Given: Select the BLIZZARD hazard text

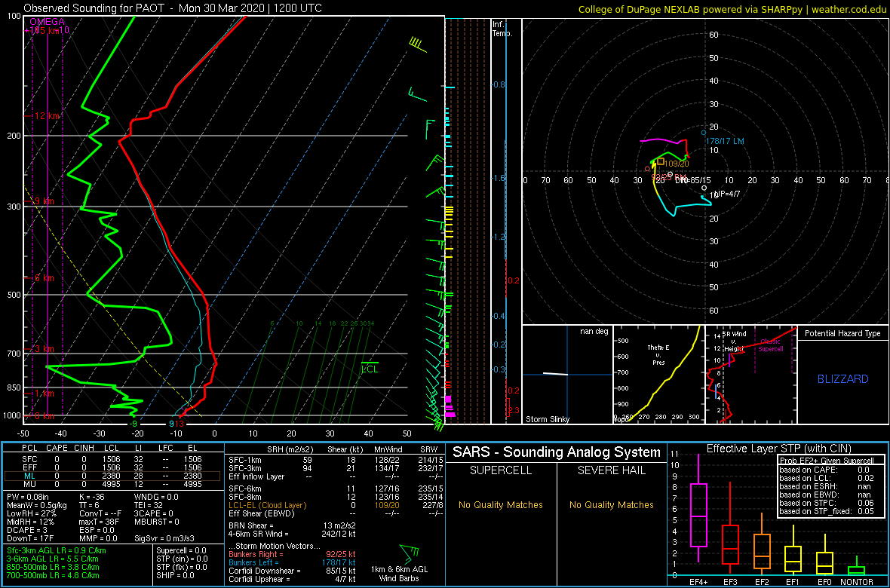Looking at the screenshot, I should 842,379.
